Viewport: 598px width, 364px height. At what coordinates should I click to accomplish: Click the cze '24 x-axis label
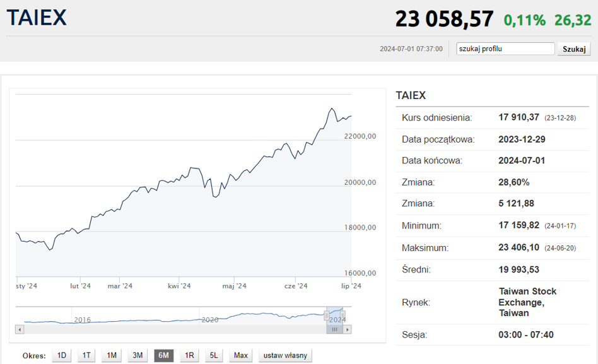tap(296, 286)
